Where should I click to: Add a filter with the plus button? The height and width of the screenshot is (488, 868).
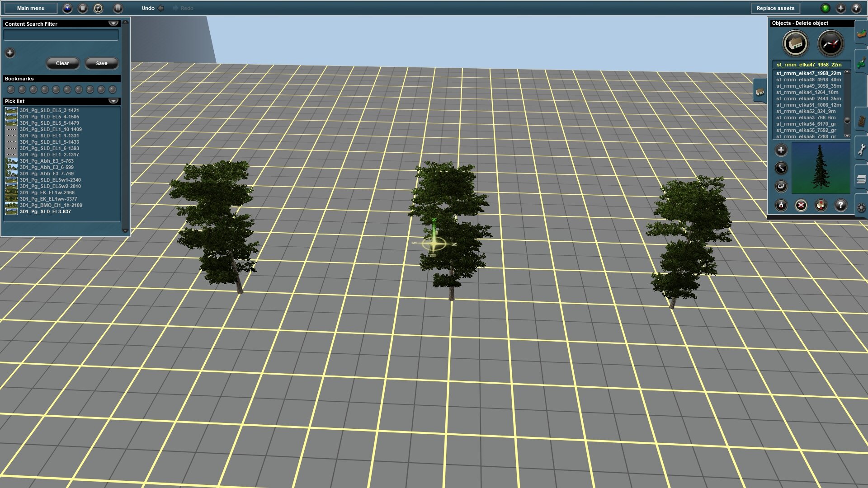click(10, 53)
